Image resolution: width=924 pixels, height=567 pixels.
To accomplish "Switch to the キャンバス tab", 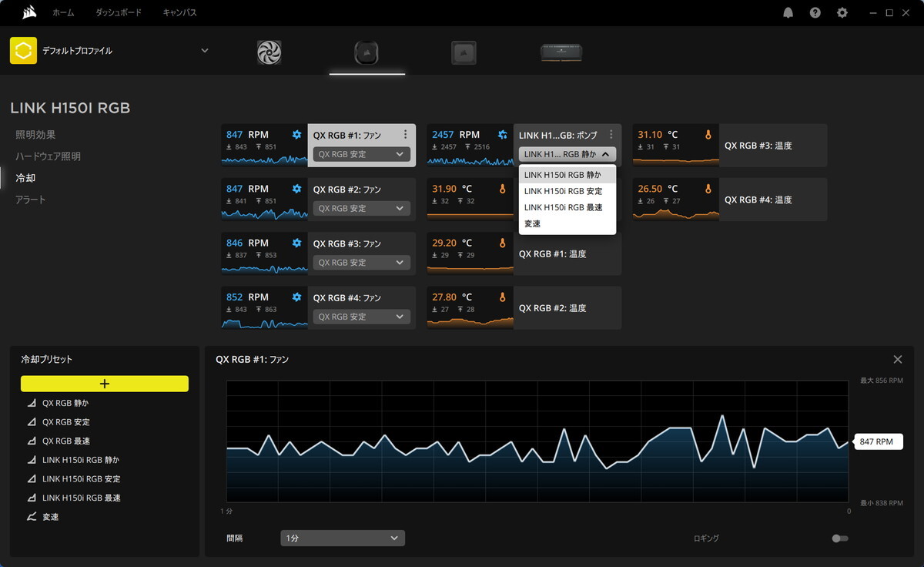I will (x=179, y=13).
